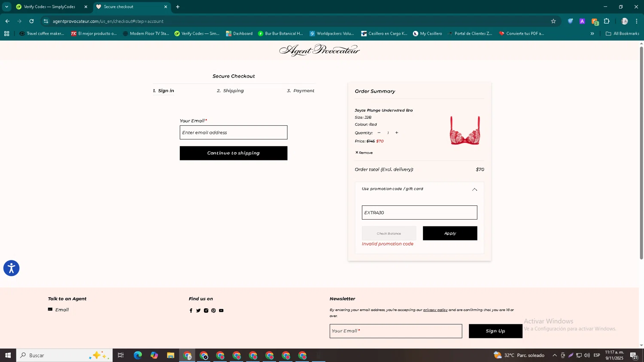Click the Email link under Talk to an Agent
The width and height of the screenshot is (644, 362).
(58, 310)
